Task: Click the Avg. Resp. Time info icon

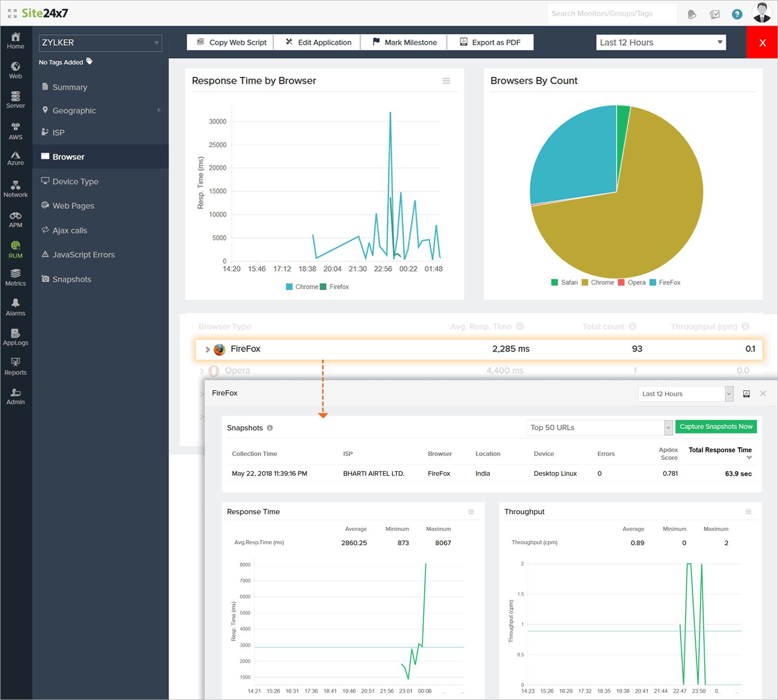Action: 520,326
